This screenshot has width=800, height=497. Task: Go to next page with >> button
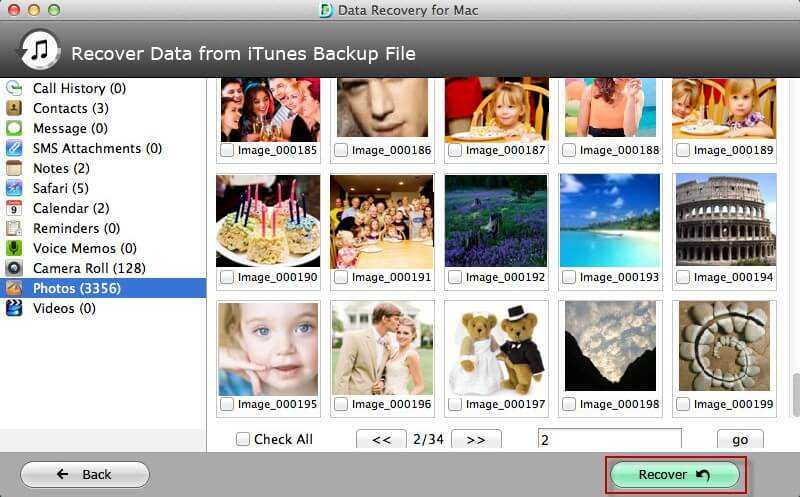tap(476, 439)
